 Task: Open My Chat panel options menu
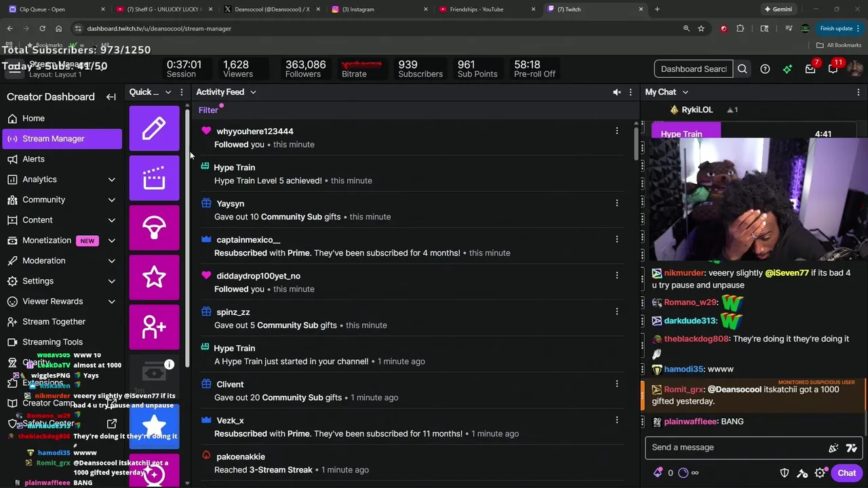click(859, 92)
